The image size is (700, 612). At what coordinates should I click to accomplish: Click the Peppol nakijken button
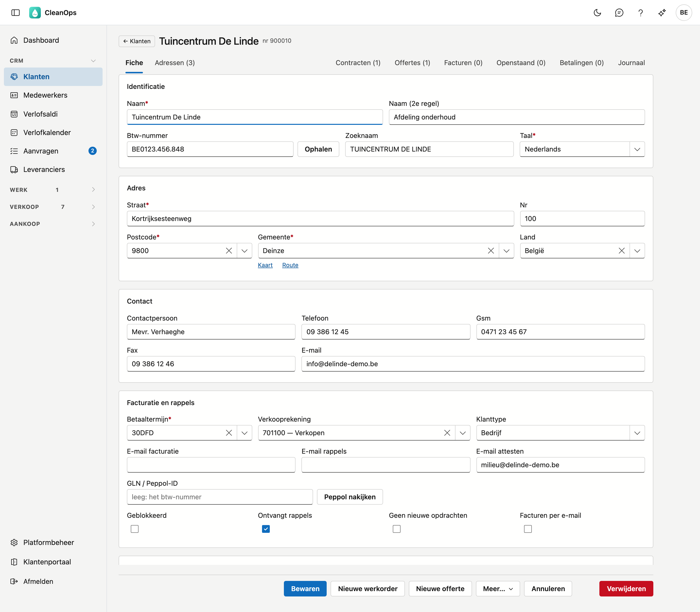pyautogui.click(x=350, y=497)
